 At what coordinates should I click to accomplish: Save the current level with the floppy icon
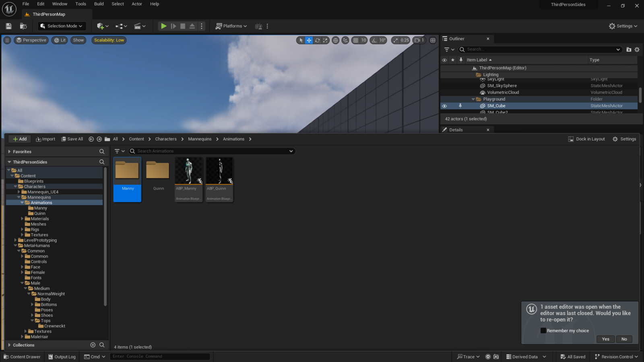(8, 26)
